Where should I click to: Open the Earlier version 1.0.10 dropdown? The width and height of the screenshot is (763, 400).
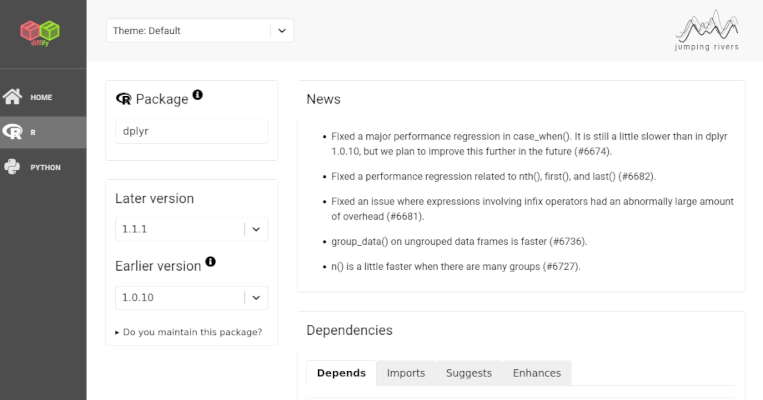pos(191,297)
